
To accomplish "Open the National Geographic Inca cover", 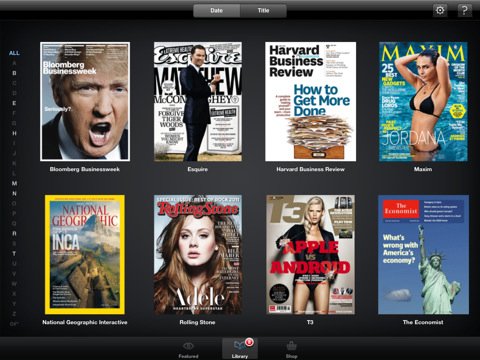I will pyautogui.click(x=85, y=255).
